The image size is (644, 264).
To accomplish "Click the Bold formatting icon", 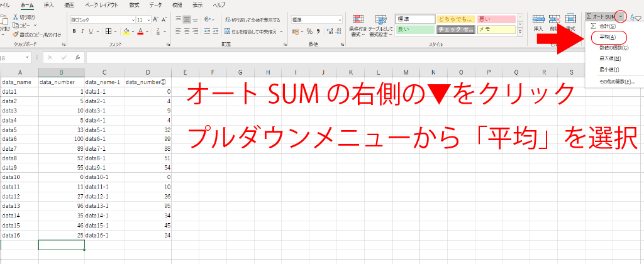I will pos(73,30).
